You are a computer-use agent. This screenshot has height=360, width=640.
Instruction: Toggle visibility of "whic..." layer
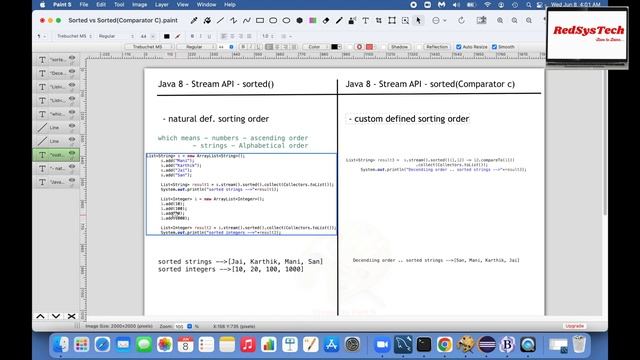[x=72, y=112]
